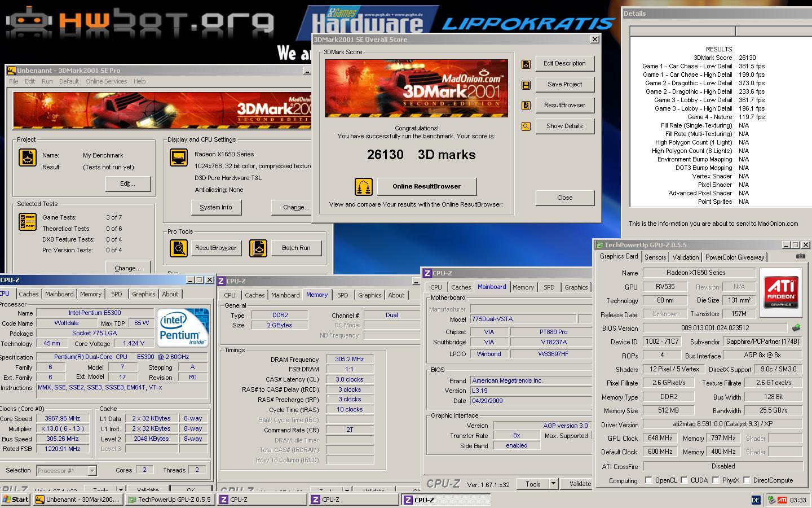Screen dimensions: 812x508
Task: Click the Online ResultBrowser button
Action: pyautogui.click(x=427, y=186)
